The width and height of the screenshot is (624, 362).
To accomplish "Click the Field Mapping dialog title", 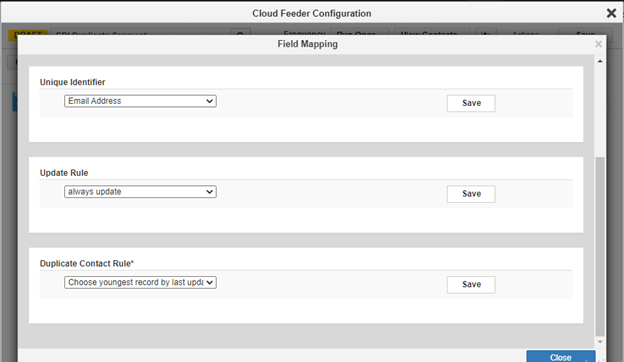I will [x=308, y=44].
